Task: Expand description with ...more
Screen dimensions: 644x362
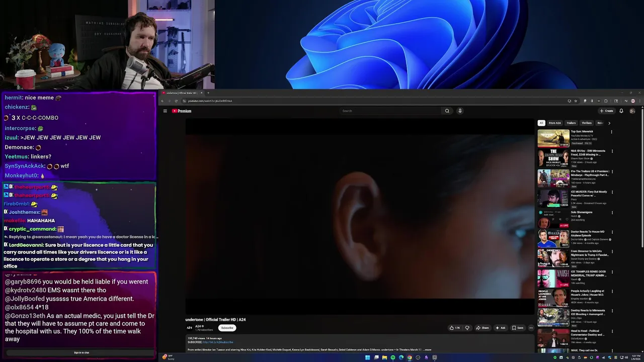Action: click(427, 349)
